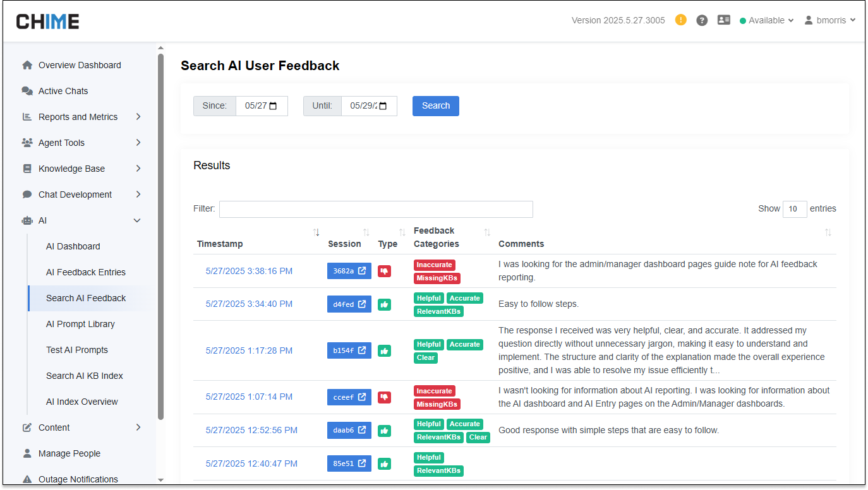Click the CHIME logo
868x490 pixels.
(48, 21)
